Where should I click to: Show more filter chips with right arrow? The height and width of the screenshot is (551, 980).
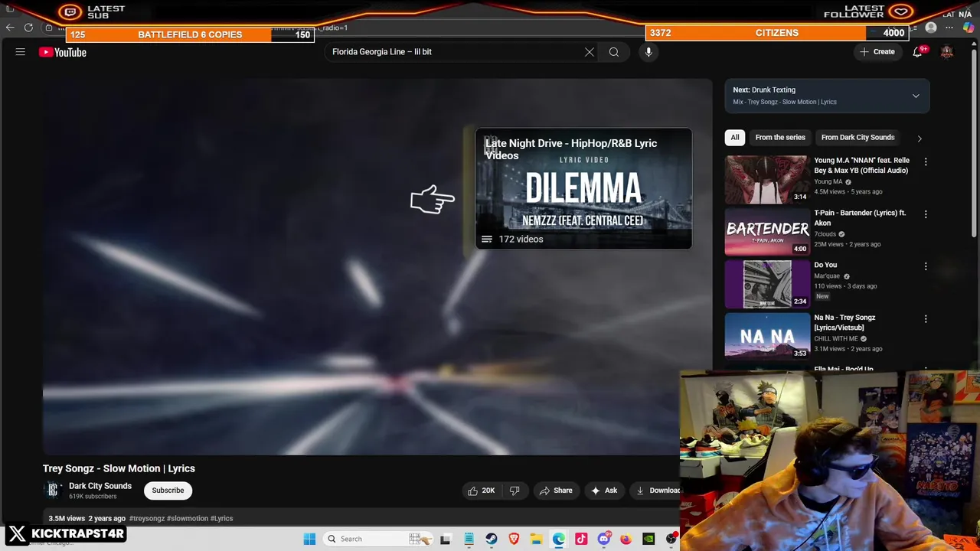click(920, 139)
